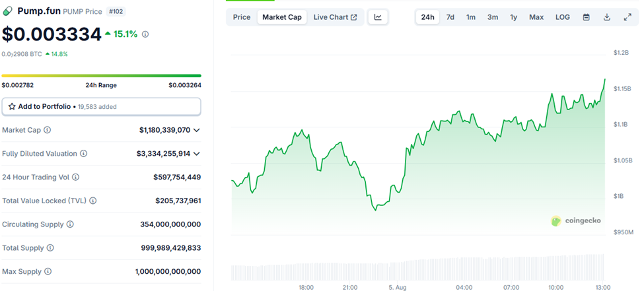The height and width of the screenshot is (291, 644).
Task: Expand the Market Cap details chevron
Action: point(197,130)
